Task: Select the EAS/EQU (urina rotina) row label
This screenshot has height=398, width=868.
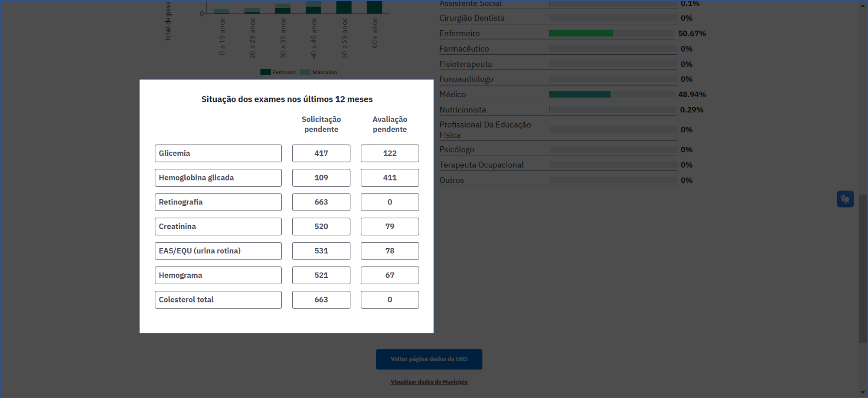Action: (218, 251)
